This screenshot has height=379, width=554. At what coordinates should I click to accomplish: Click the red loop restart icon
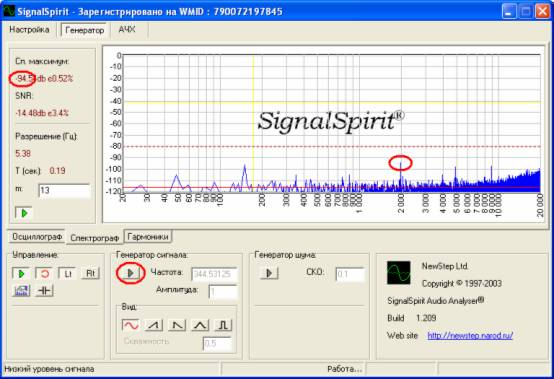45,274
